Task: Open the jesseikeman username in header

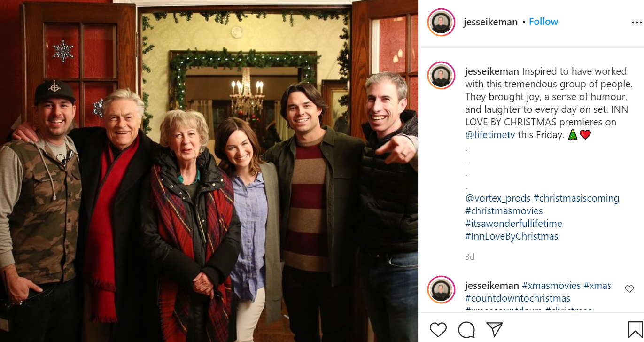Action: 490,22
